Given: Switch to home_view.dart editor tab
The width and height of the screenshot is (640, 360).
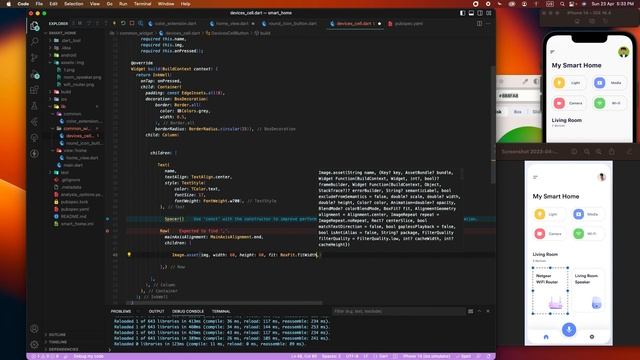Looking at the screenshot, I should click(x=232, y=24).
